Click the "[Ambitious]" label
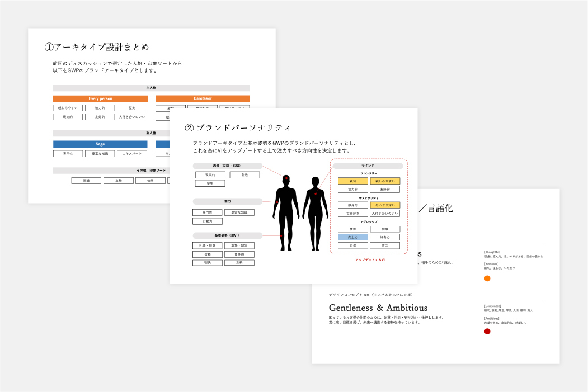 point(492,318)
